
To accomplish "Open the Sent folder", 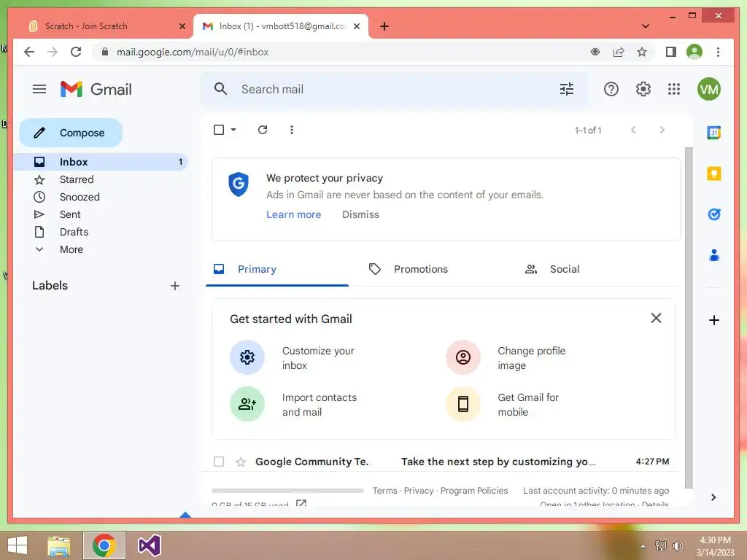I will click(101, 215).
